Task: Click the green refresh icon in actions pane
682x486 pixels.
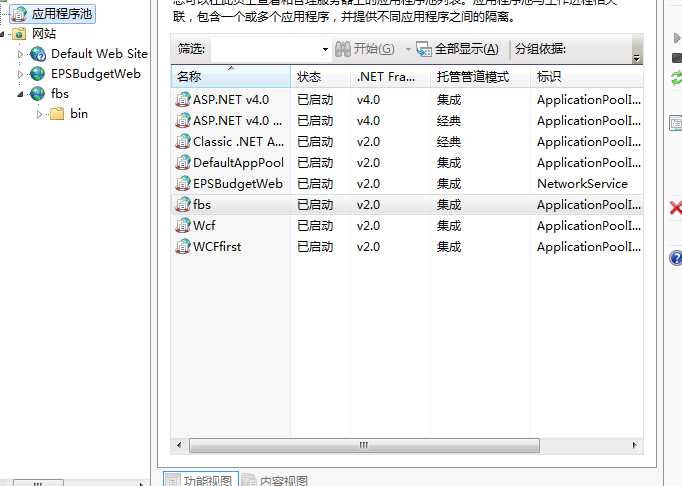Action: point(676,78)
